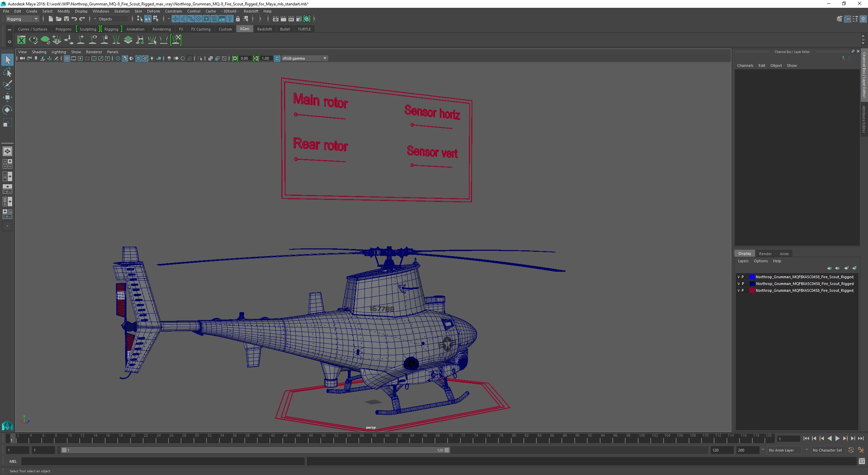Select the Lasso tool in toolbox
This screenshot has width=868, height=475.
pyautogui.click(x=7, y=73)
